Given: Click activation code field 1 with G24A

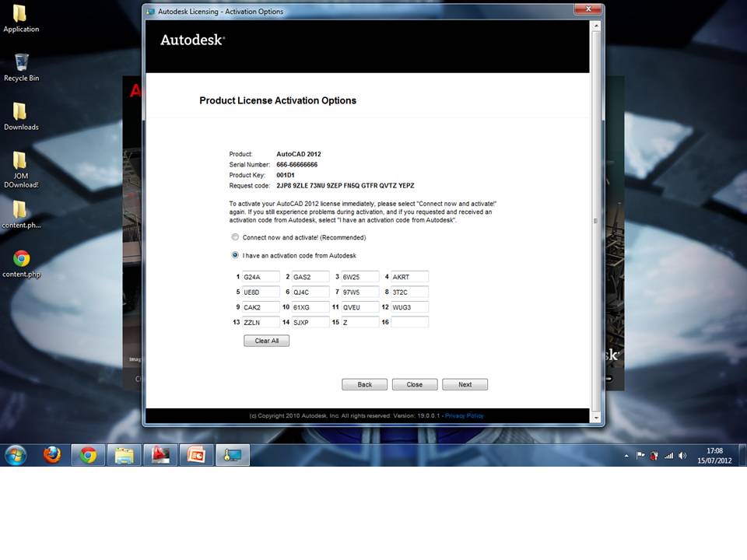Looking at the screenshot, I should pos(261,277).
